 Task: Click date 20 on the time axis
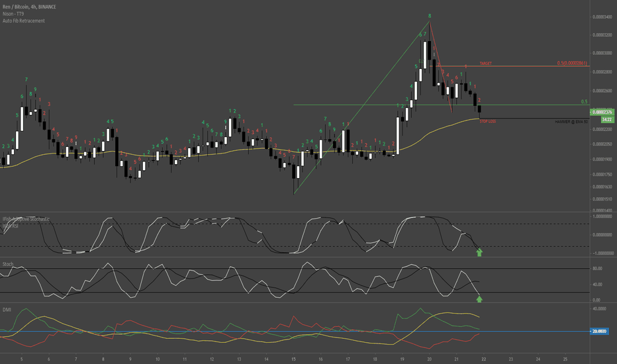(x=429, y=359)
